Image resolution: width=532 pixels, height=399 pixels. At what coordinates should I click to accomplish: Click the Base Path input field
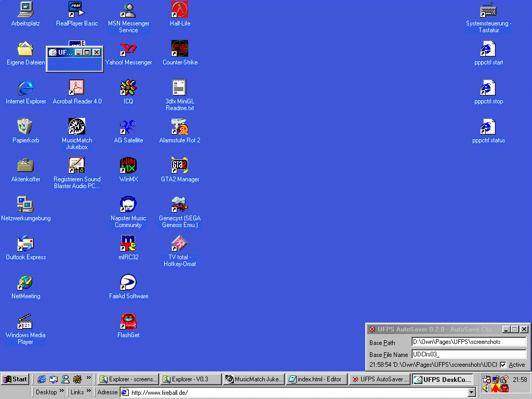469,342
